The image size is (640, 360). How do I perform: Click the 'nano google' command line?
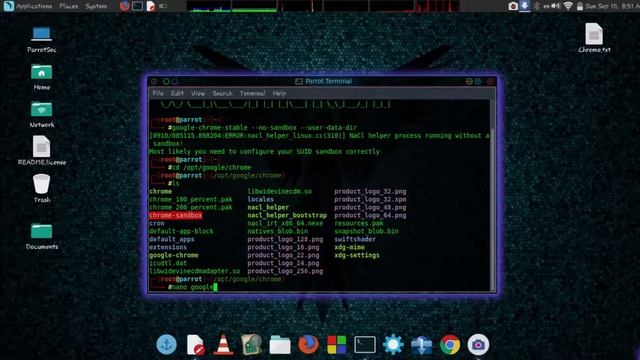192,287
